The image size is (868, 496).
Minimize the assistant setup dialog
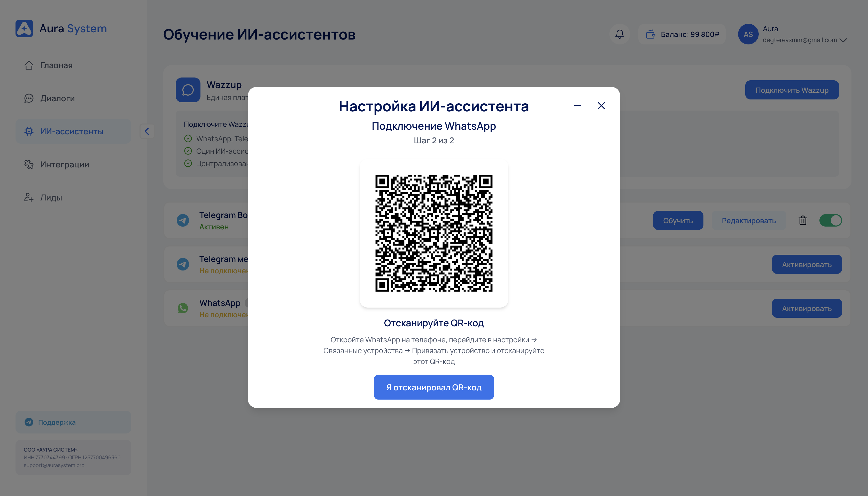coord(577,106)
